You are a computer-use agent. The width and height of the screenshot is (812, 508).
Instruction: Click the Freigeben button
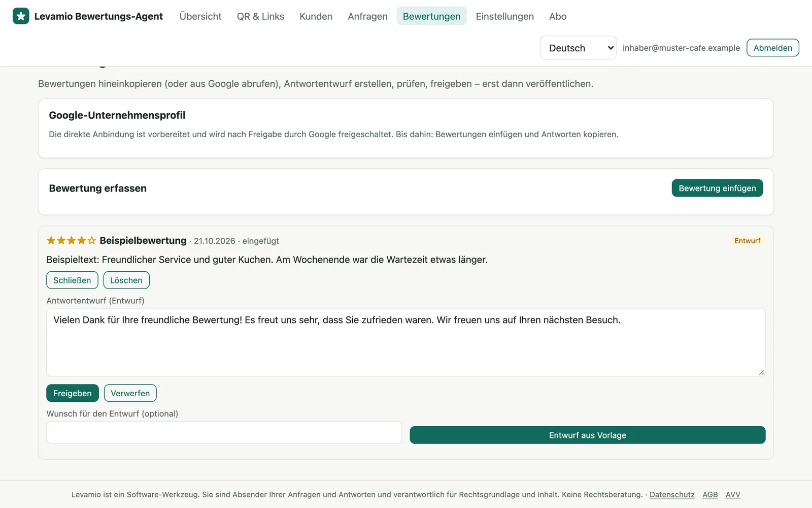[x=73, y=393]
